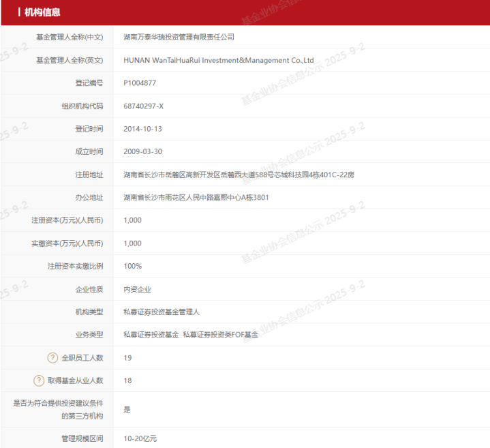This screenshot has width=490, height=448.
Task: Click the help icon beside 取得基金从业人数
Action: coord(39,380)
